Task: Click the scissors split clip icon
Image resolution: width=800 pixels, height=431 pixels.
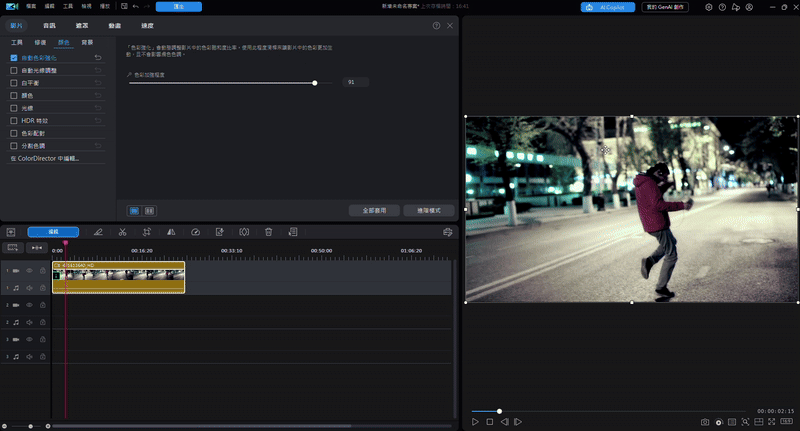Action: click(121, 232)
